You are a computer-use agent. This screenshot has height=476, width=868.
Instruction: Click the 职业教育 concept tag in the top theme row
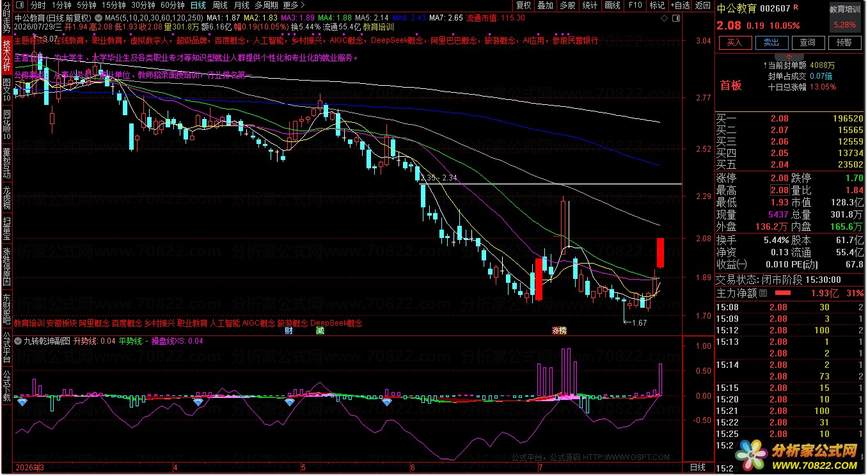pos(107,40)
